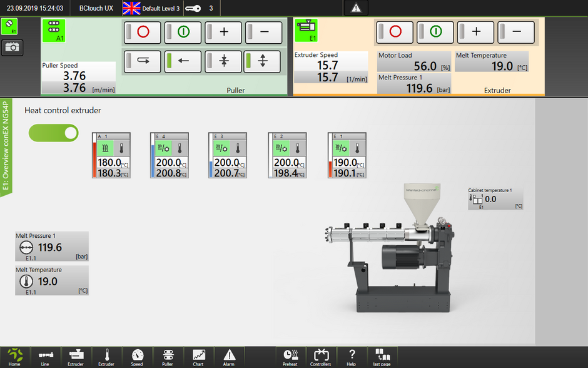The height and width of the screenshot is (368, 588).
Task: Open the Controllers page
Action: [321, 357]
